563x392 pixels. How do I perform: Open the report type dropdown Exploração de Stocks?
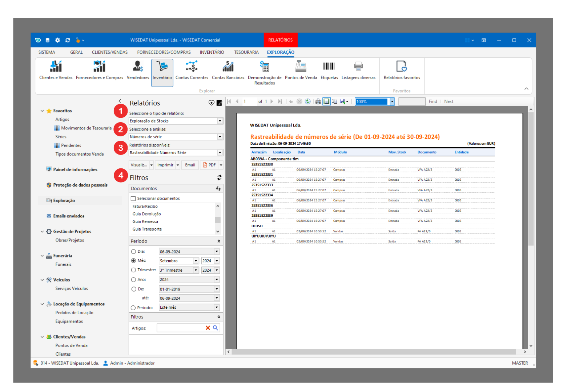[x=220, y=121]
